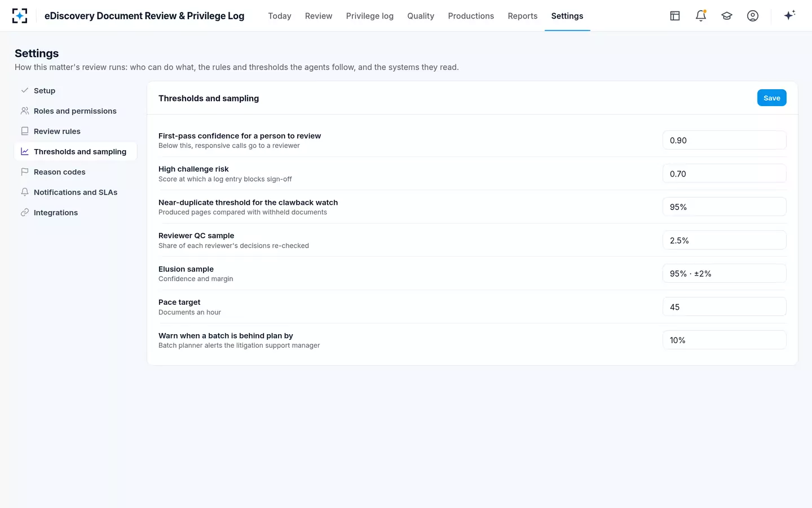Open Roles and permissions settings

pos(76,111)
